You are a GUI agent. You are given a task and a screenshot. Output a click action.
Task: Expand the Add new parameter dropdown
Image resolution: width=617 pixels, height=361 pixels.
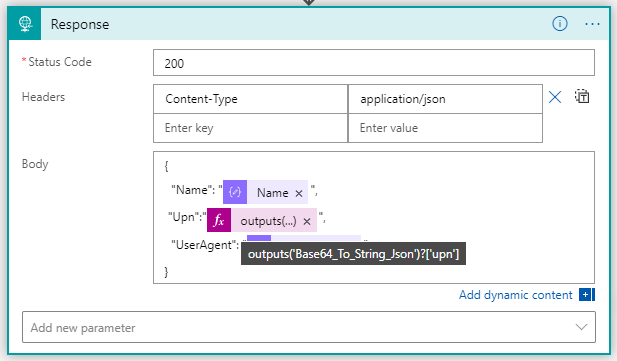(x=309, y=327)
